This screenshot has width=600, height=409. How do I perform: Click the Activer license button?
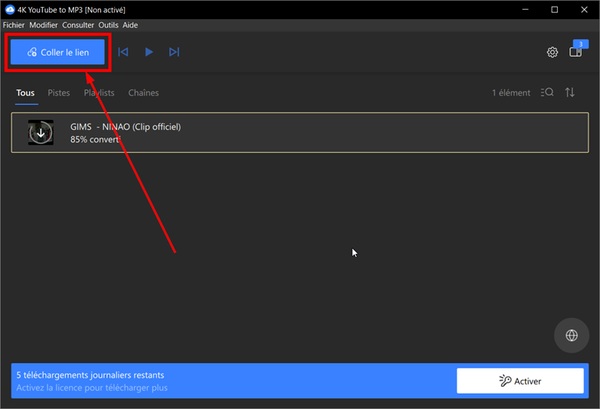coord(520,381)
